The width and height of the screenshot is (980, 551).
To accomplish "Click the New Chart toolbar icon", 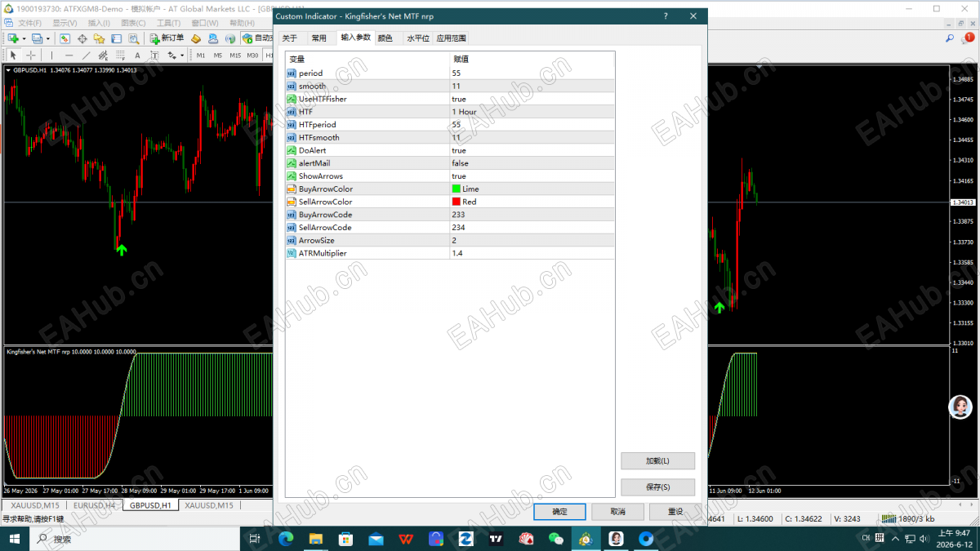I will point(12,38).
